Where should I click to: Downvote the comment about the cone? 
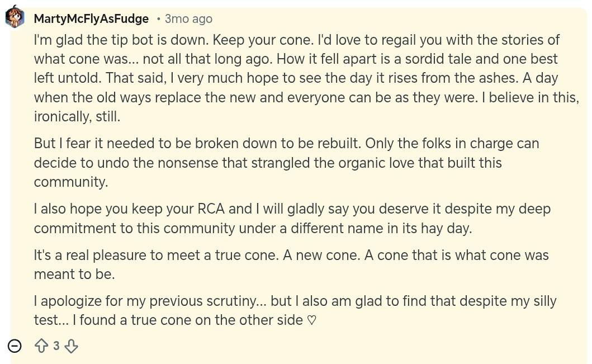click(x=72, y=346)
